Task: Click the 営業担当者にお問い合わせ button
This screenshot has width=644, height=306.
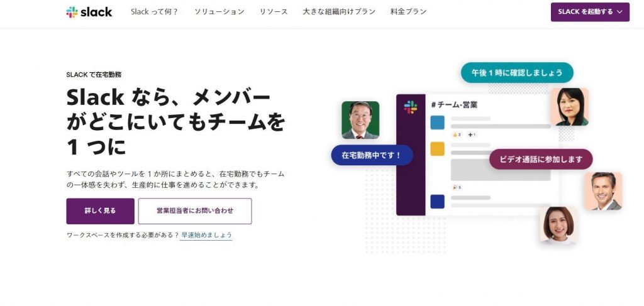Action: [195, 211]
